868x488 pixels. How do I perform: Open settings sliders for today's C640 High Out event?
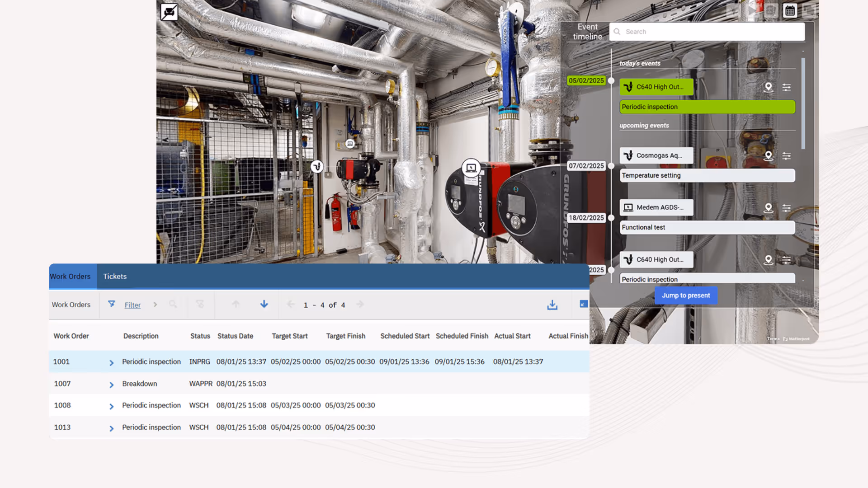click(x=787, y=87)
